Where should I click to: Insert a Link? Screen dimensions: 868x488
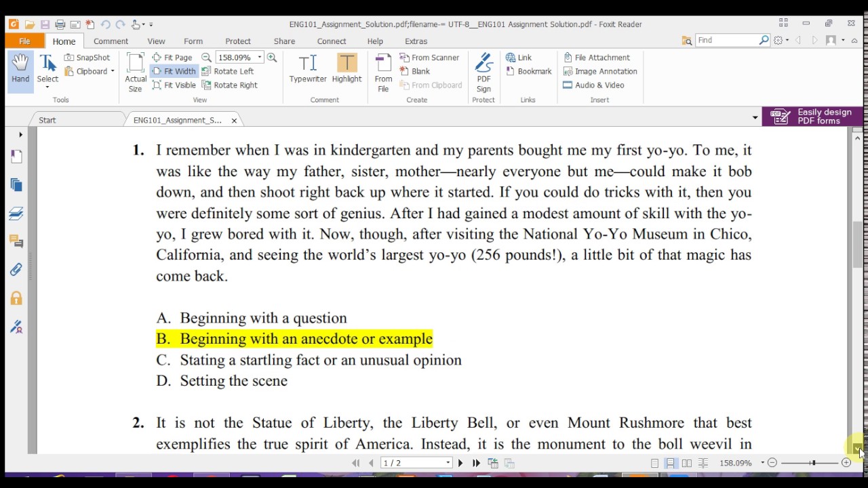click(x=519, y=58)
